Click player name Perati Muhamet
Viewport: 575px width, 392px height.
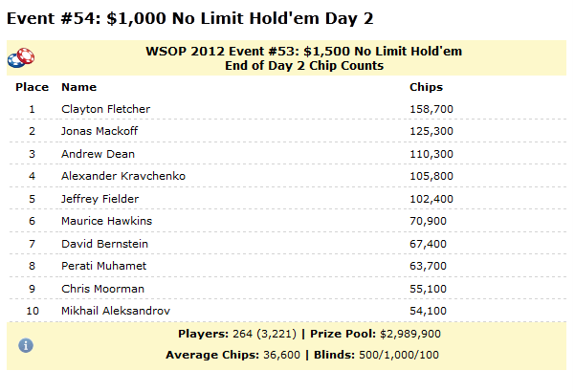pos(103,266)
